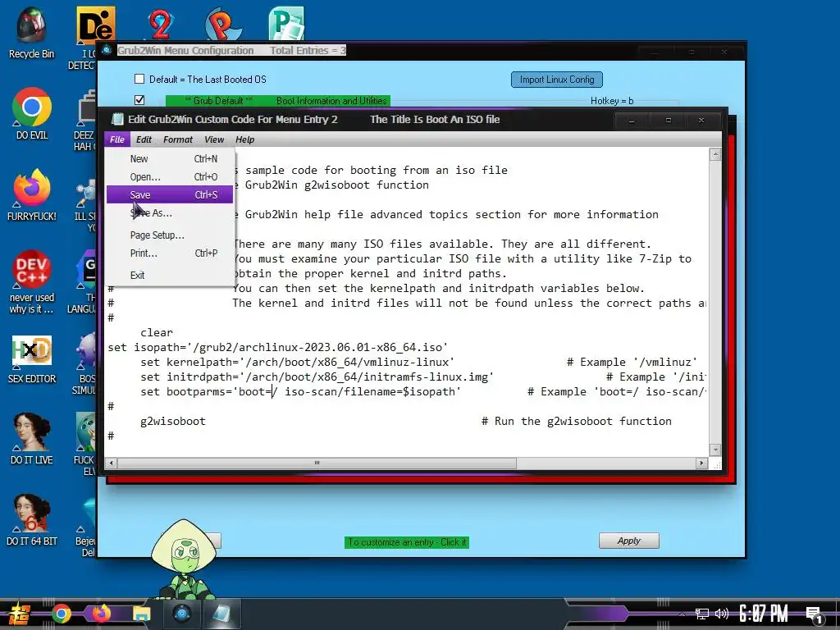Viewport: 840px width, 630px height.
Task: Open the DO IT LIVE desktop icon
Action: click(31, 438)
